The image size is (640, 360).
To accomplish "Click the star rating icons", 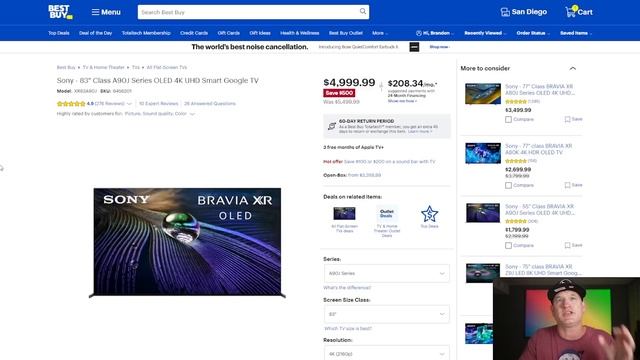I will click(71, 104).
